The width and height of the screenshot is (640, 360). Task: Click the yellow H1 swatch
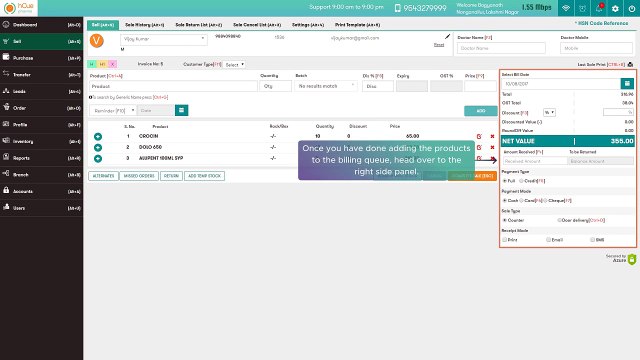[102, 64]
